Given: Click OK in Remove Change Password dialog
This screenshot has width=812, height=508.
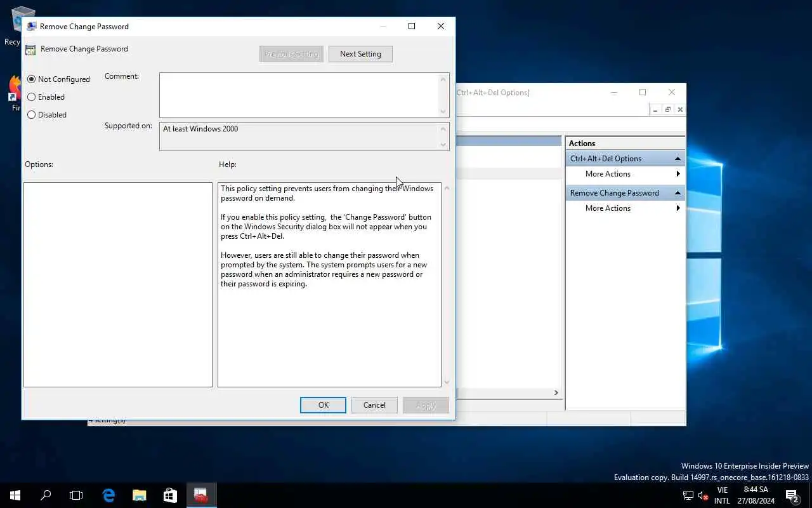Looking at the screenshot, I should tap(323, 405).
